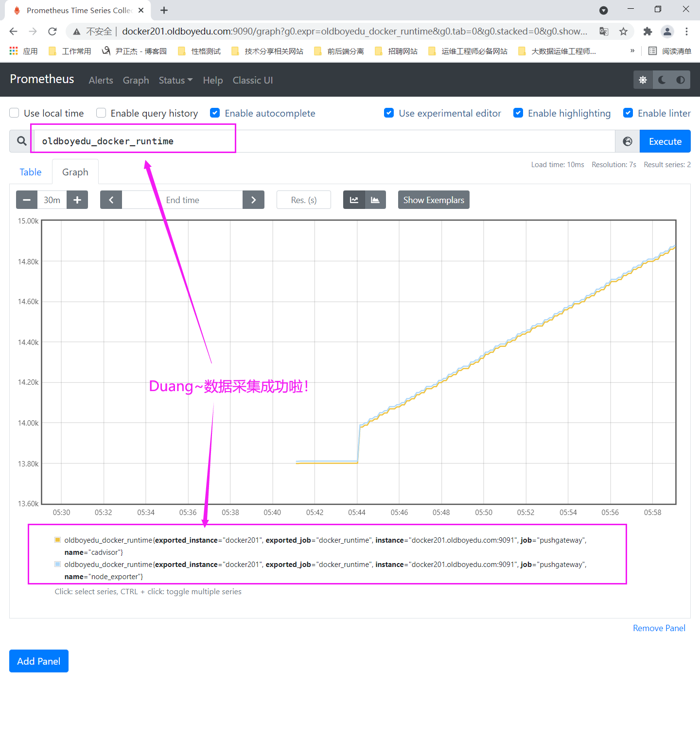
Task: Toggle the Use local time checkbox
Action: tap(14, 113)
